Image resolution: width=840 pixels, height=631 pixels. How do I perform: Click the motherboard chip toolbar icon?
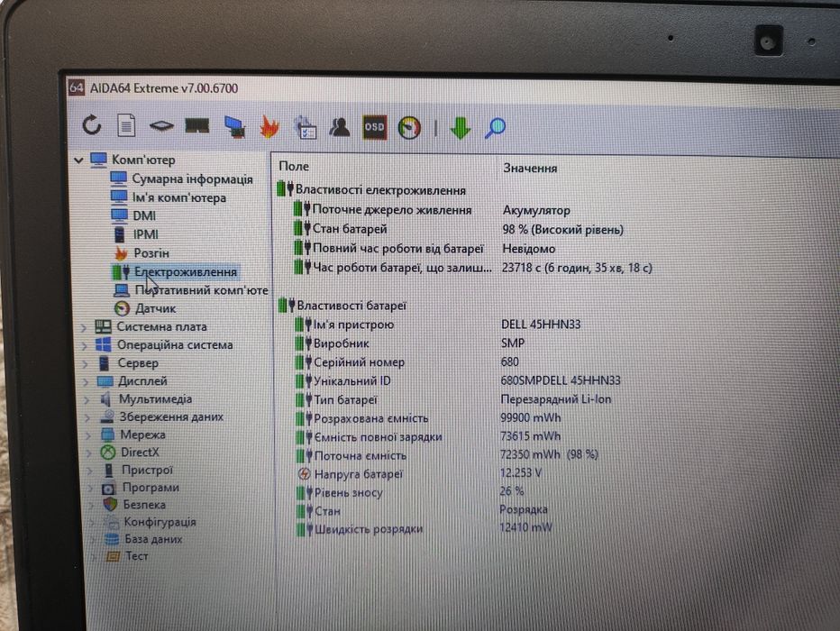click(x=161, y=126)
